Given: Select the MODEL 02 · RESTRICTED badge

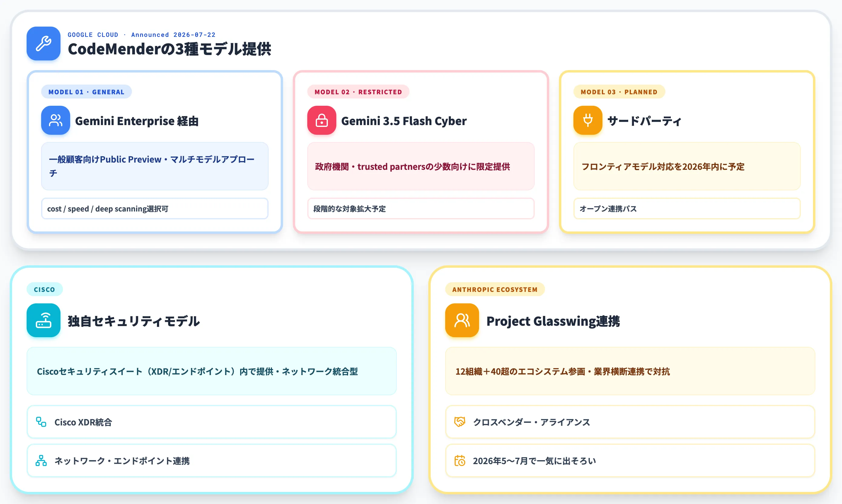Looking at the screenshot, I should coord(358,92).
